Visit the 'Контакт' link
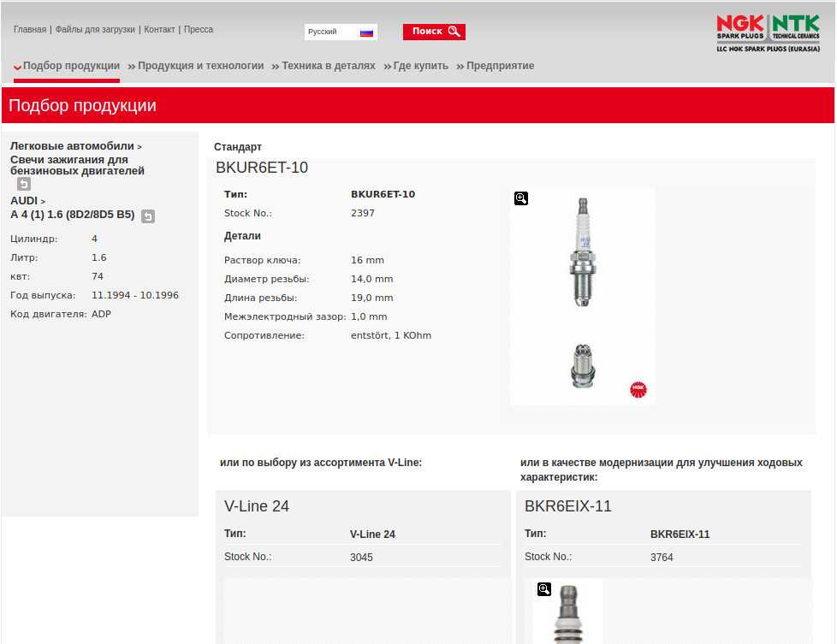 (159, 29)
